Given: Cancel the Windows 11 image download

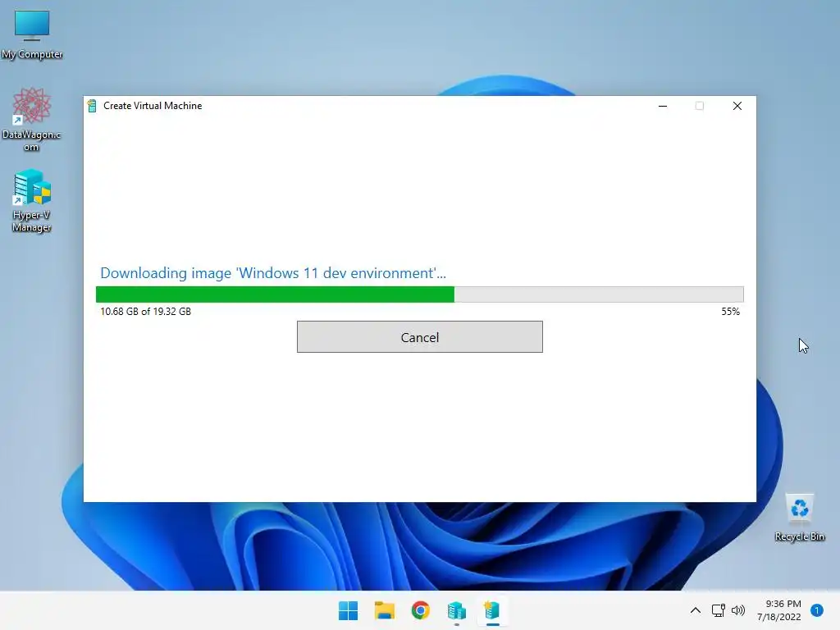Looking at the screenshot, I should pos(419,337).
